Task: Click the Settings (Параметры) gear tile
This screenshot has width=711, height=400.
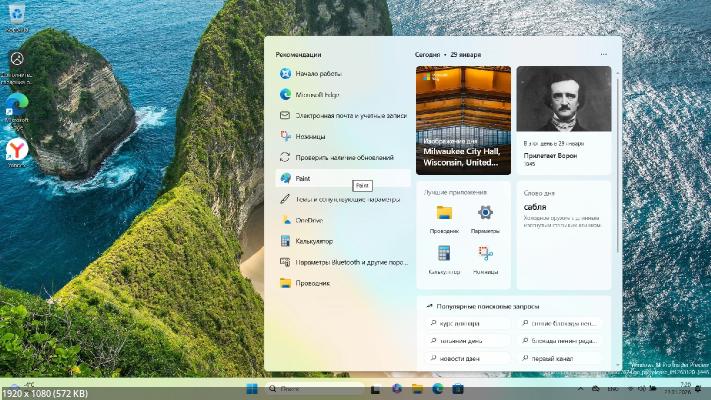Action: [x=485, y=213]
